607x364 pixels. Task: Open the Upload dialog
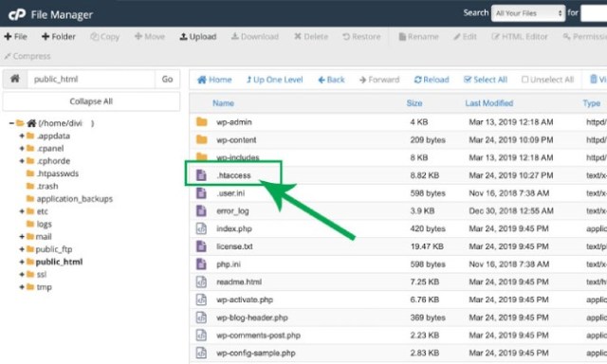198,37
